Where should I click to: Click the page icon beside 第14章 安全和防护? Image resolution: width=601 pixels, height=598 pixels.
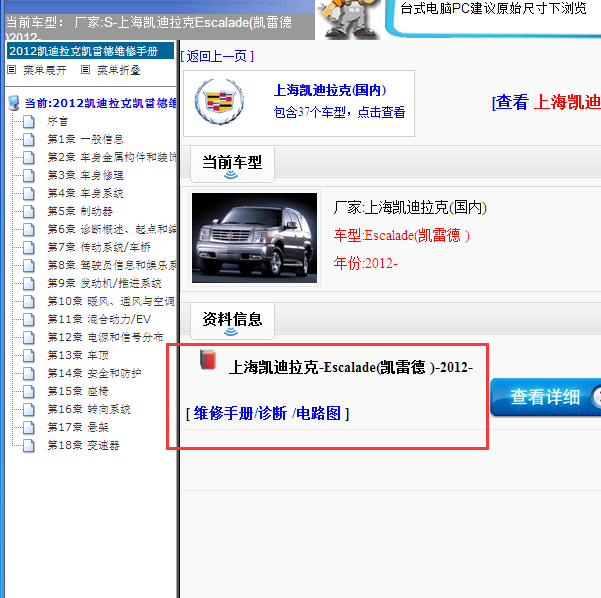pyautogui.click(x=29, y=374)
